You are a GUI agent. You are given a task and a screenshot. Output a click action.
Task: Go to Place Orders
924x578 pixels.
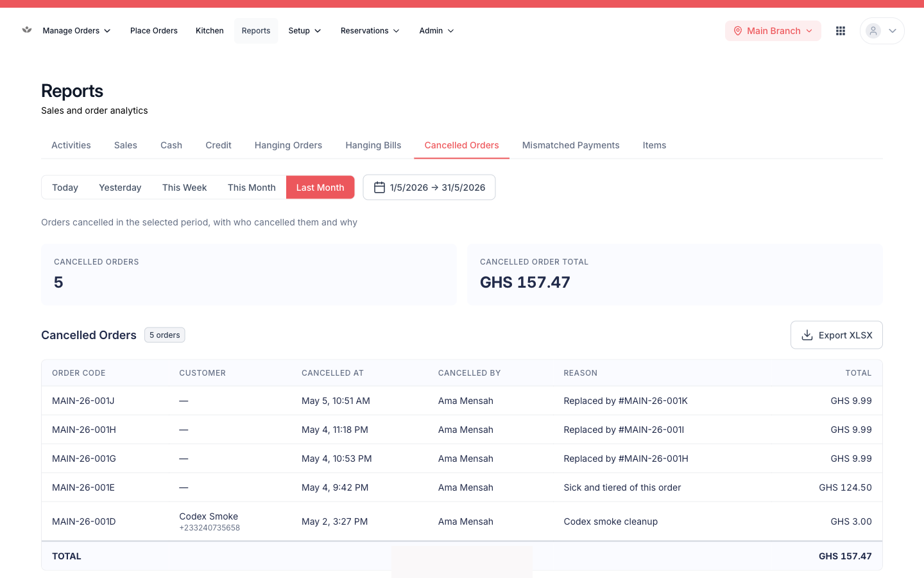coord(154,31)
